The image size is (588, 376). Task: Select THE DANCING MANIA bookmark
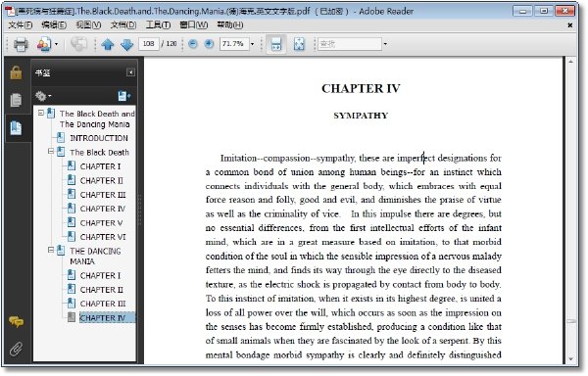pos(95,257)
